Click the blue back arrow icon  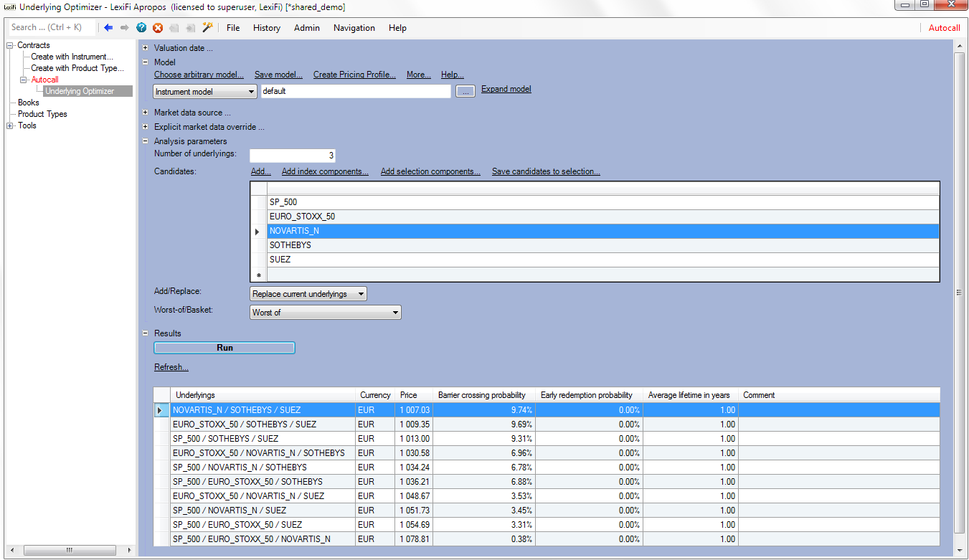(108, 28)
